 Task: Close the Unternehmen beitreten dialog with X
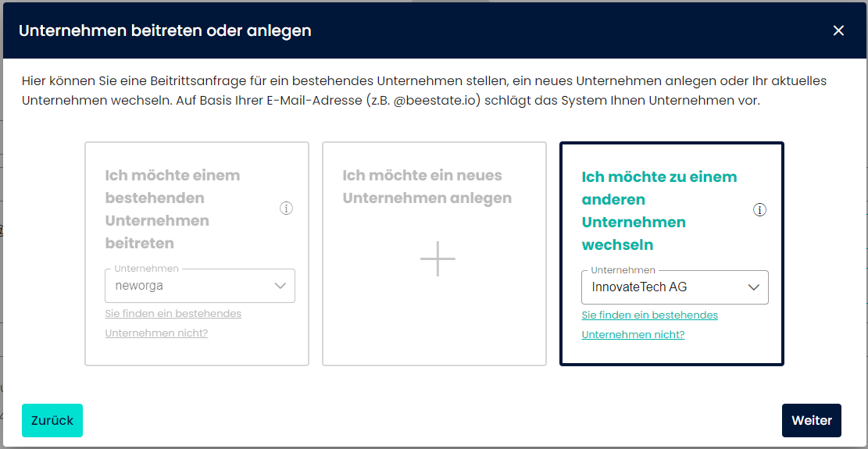tap(838, 30)
